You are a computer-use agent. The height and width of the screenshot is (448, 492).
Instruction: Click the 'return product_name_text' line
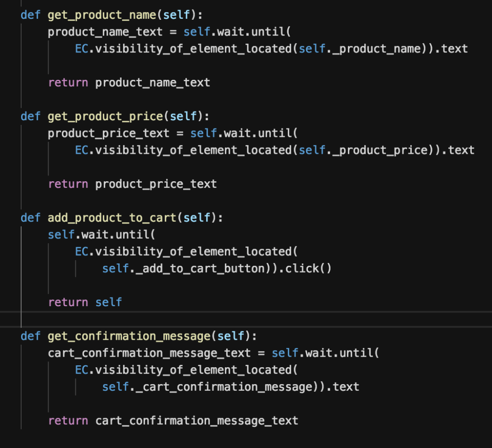point(129,83)
